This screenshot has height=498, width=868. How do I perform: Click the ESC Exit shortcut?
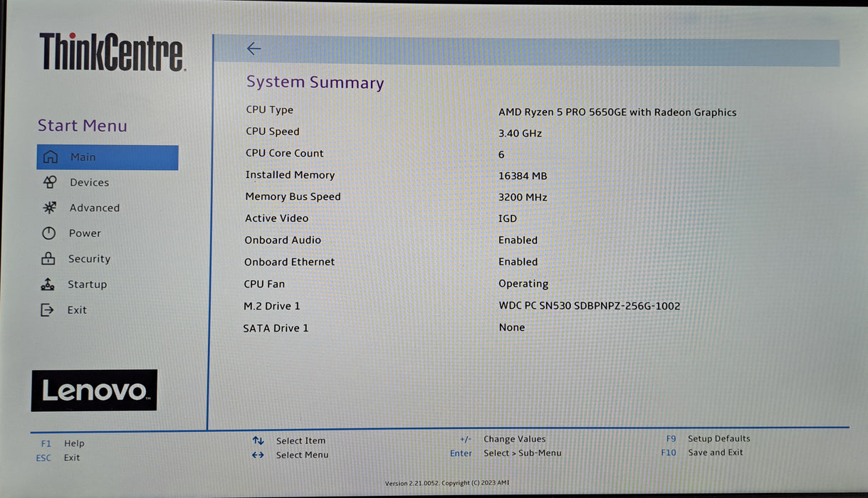point(58,457)
